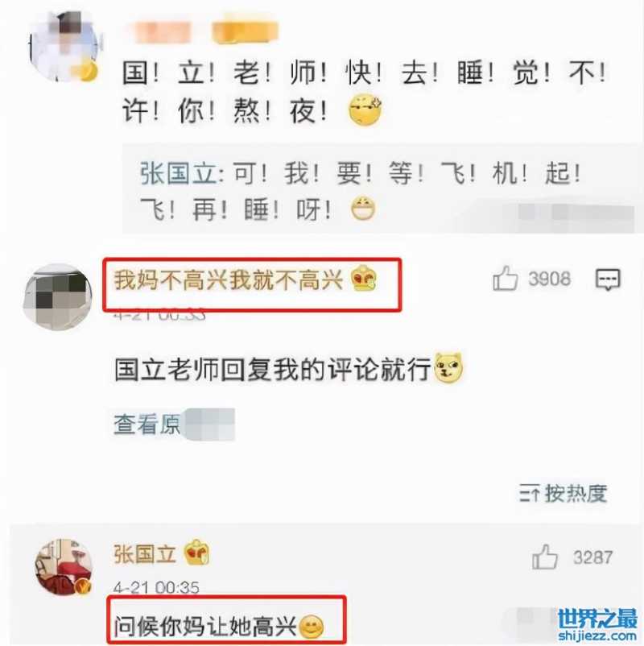Screen dimensions: 644x646
Task: Open username 我妈不高兴我就不高兴
Action: pyautogui.click(x=229, y=280)
